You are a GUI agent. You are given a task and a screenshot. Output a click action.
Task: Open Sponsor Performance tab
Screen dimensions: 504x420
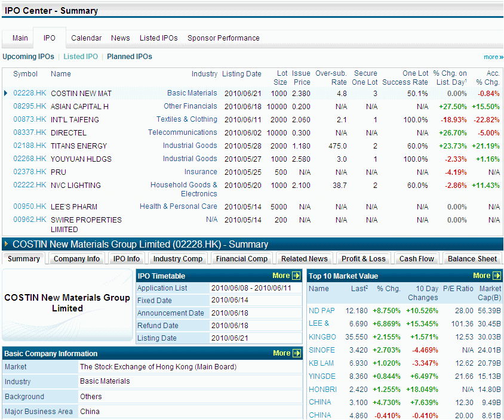coord(223,38)
